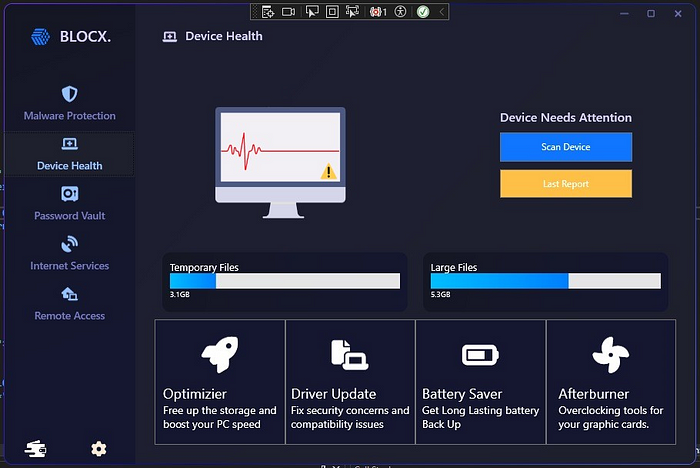Switch to Remote Access menu label
700x468 pixels.
tap(69, 316)
